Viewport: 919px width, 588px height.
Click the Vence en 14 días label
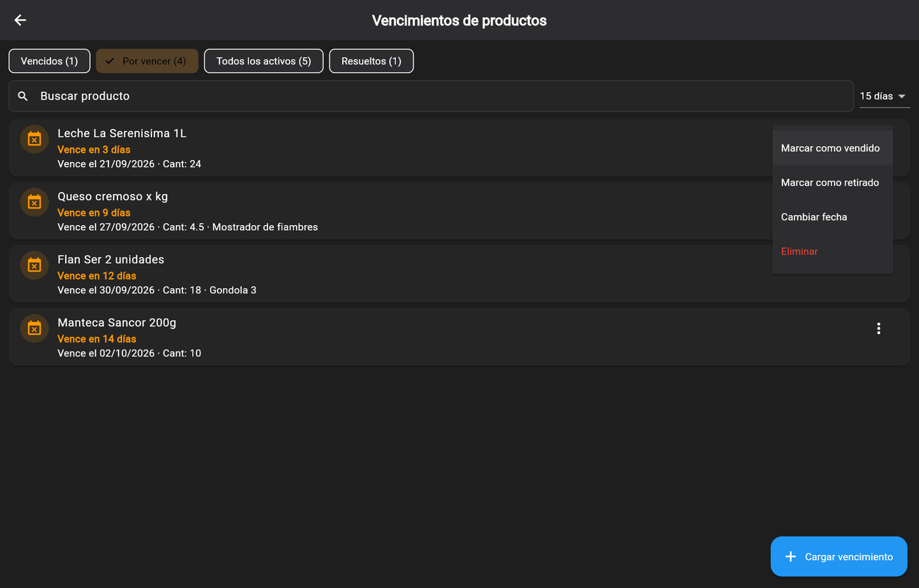pos(97,339)
